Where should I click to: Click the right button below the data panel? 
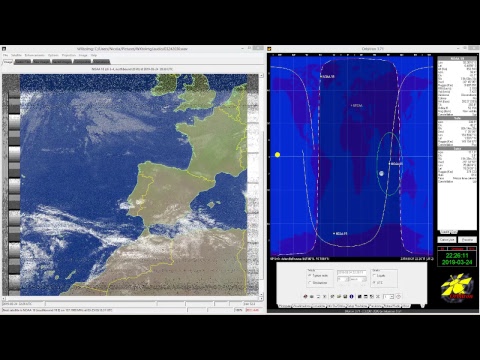point(467,240)
